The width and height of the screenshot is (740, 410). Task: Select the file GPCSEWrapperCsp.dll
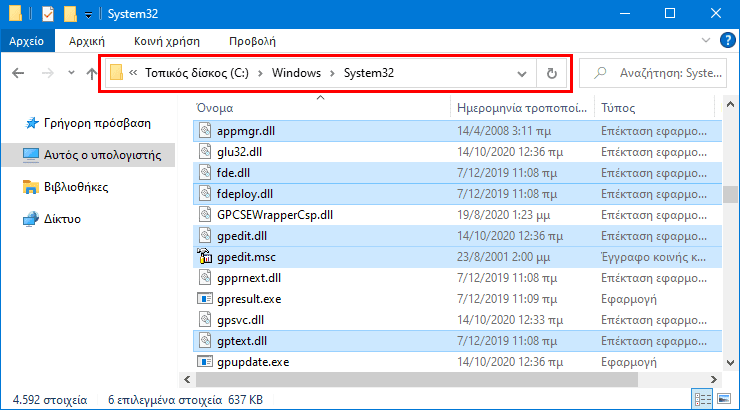coord(457,215)
